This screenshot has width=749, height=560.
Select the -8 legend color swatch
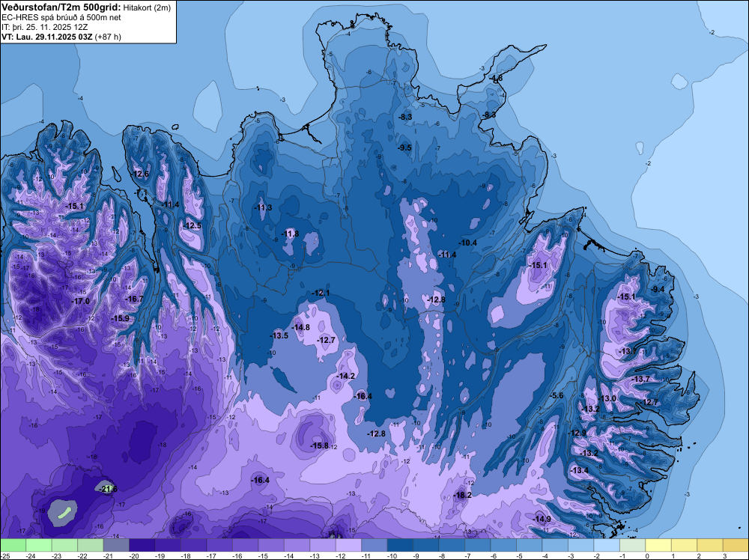click(x=452, y=545)
